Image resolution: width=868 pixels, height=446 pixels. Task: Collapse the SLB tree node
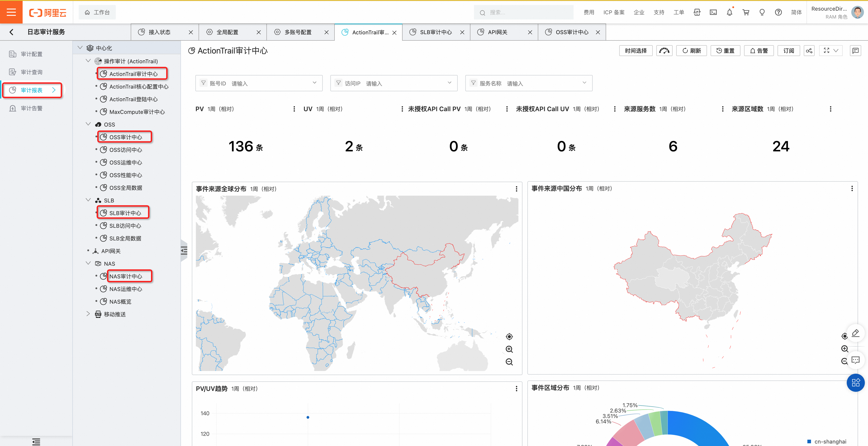click(x=88, y=200)
